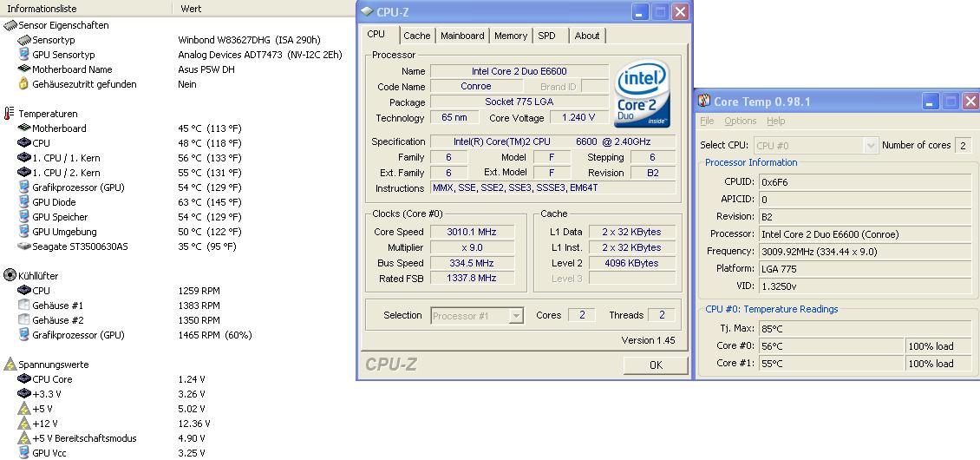Click the icon beside 1. CPU / 2. Kern
This screenshot has height=460, width=980.
[24, 172]
